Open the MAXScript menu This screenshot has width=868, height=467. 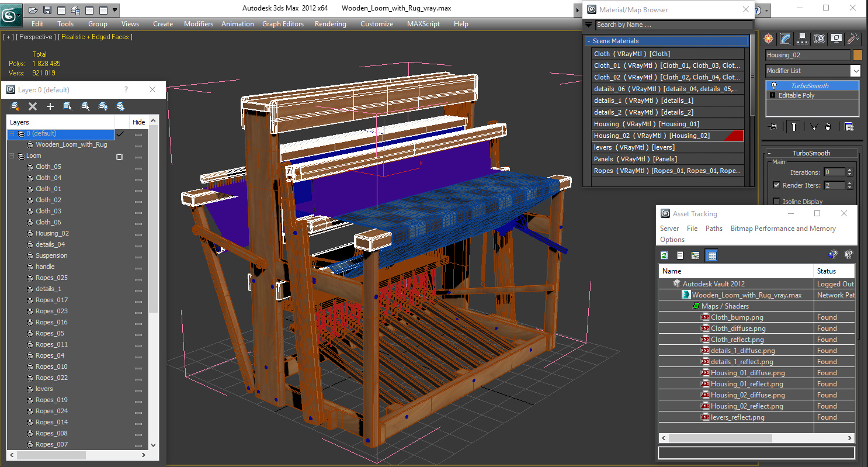423,24
